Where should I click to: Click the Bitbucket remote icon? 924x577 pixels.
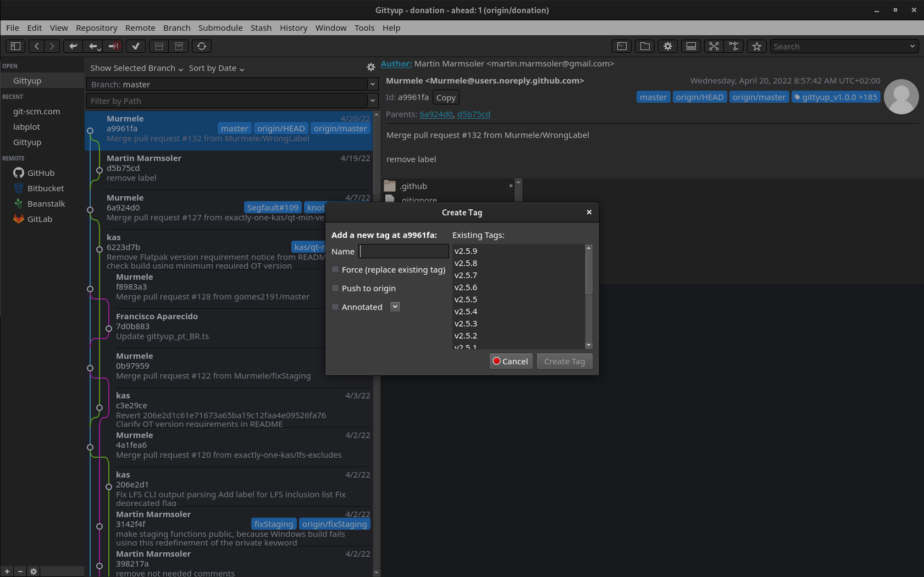[19, 188]
